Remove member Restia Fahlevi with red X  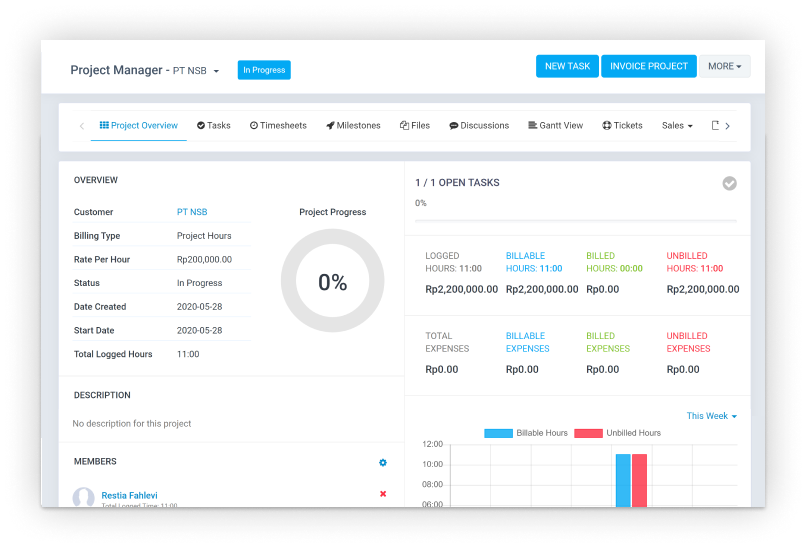click(x=383, y=494)
